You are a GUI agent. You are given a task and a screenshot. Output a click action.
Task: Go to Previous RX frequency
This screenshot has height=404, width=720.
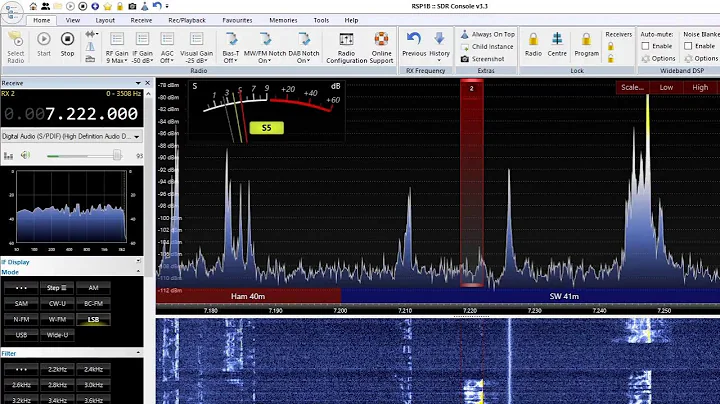coord(414,44)
